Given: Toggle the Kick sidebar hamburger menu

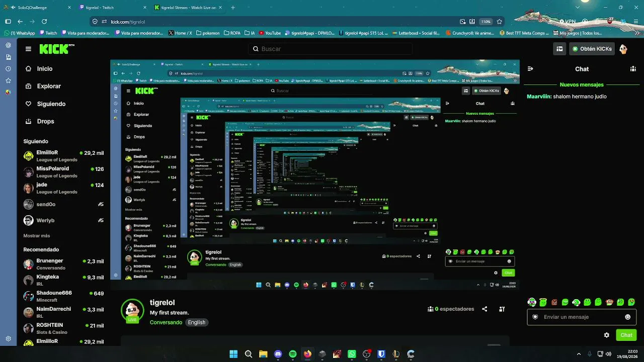Looking at the screenshot, I should [28, 49].
